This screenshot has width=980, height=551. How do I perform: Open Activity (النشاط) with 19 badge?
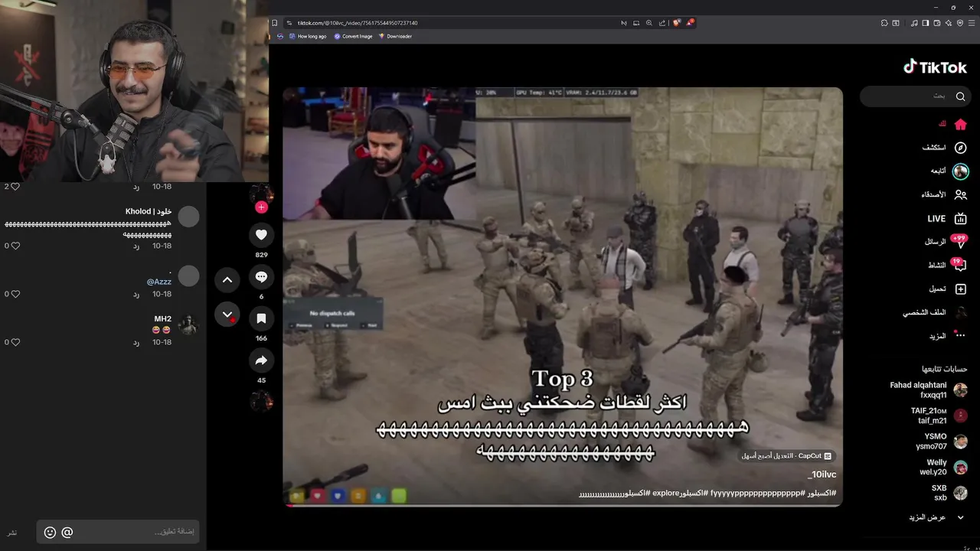pyautogui.click(x=947, y=265)
